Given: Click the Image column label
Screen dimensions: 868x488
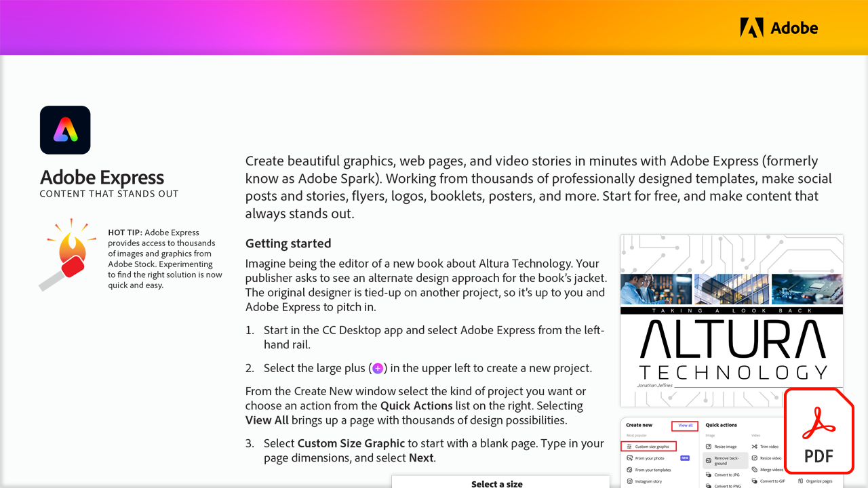Looking at the screenshot, I should 710,435.
